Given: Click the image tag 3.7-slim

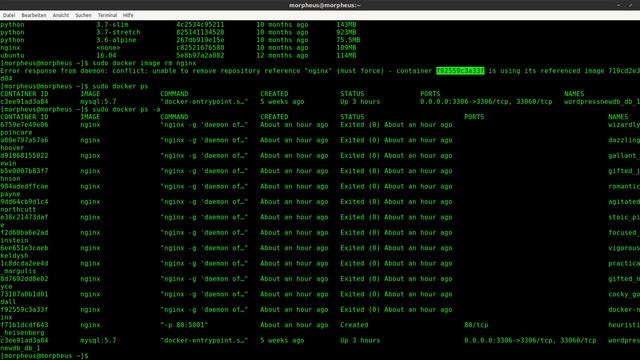Looking at the screenshot, I should [x=112, y=24].
